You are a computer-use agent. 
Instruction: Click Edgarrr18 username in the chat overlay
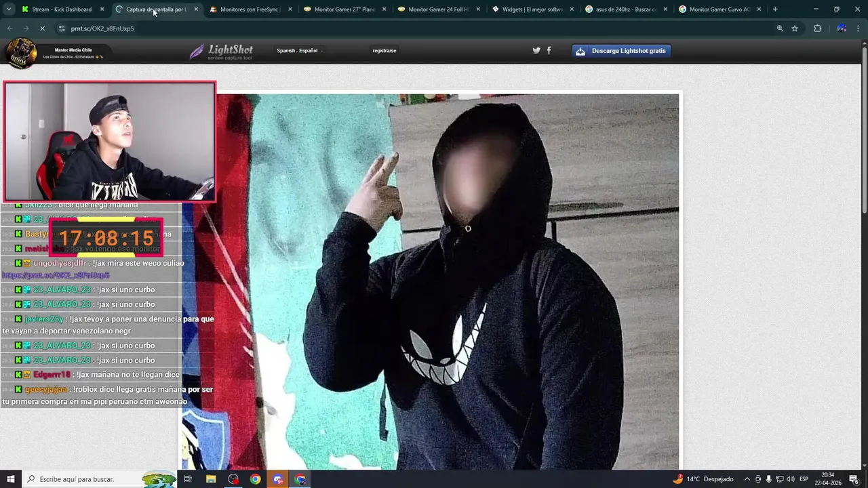coord(52,375)
